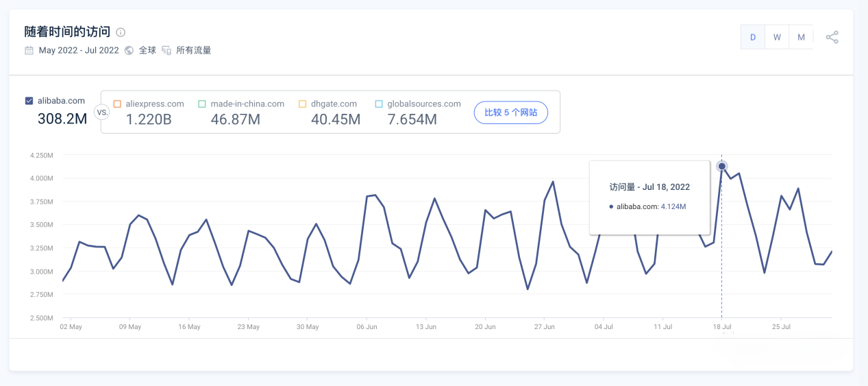This screenshot has width=868, height=386.
Task: Click the 308.2M alibaba.com total
Action: (x=62, y=119)
